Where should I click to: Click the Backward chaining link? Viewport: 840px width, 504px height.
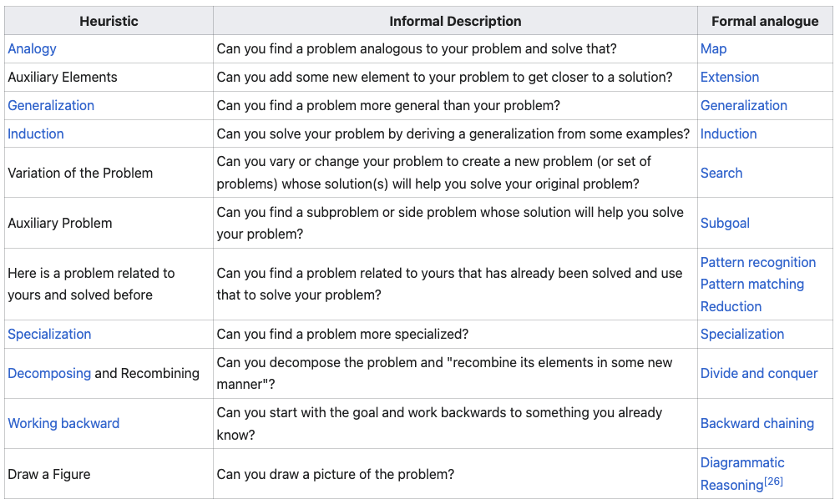pos(757,423)
